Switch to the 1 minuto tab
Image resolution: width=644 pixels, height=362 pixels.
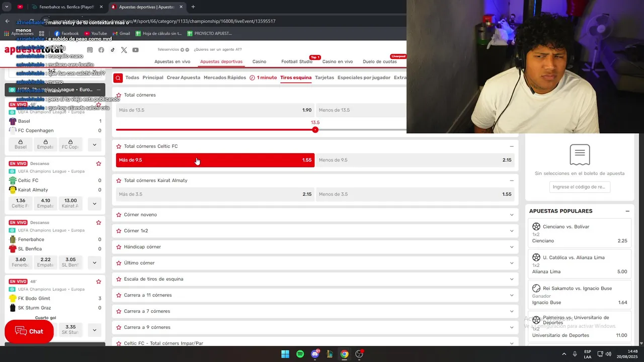click(x=263, y=77)
